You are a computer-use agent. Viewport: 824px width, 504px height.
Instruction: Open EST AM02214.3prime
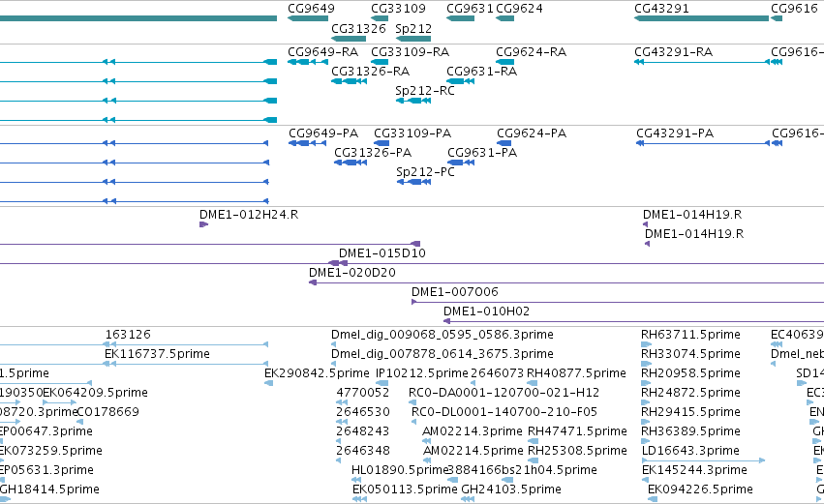click(x=473, y=432)
